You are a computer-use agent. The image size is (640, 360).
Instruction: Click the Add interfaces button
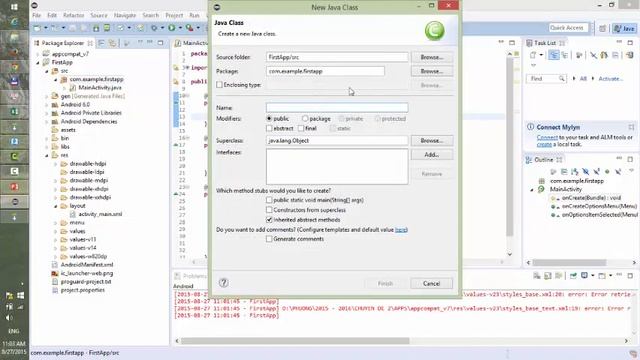coord(432,155)
